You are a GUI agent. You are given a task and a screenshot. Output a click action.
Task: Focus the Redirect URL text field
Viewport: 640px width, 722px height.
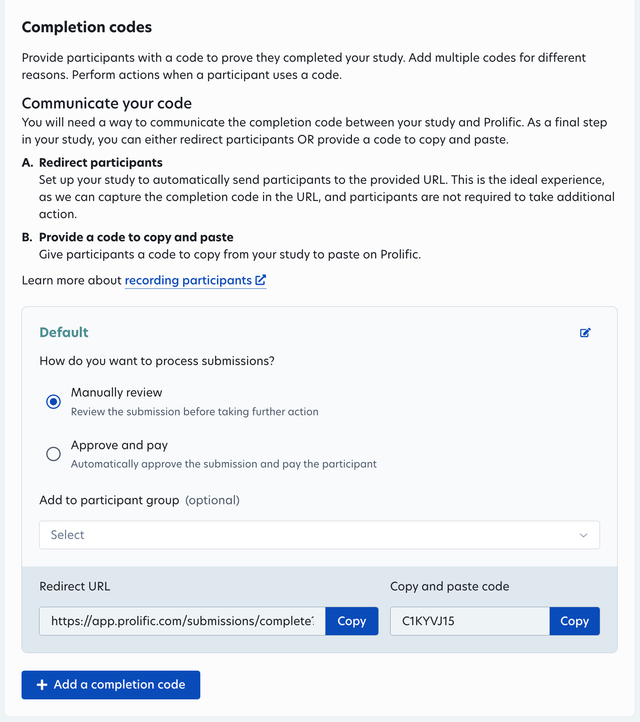182,621
